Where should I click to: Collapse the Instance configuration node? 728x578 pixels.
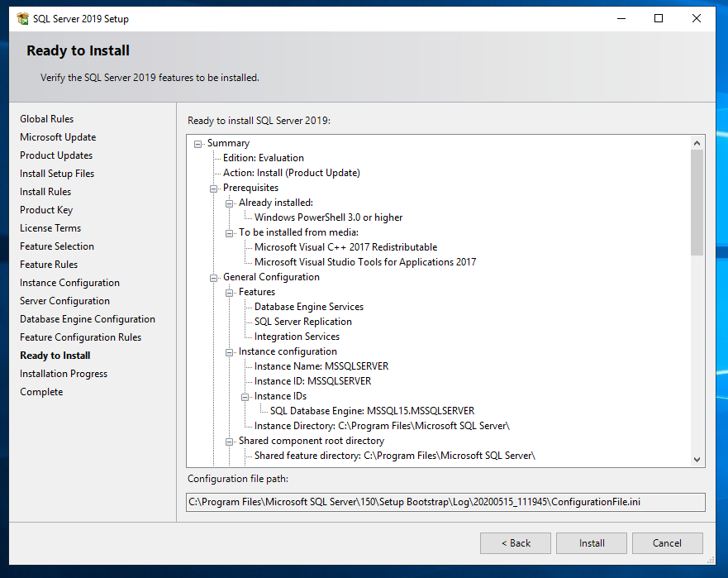(x=230, y=352)
